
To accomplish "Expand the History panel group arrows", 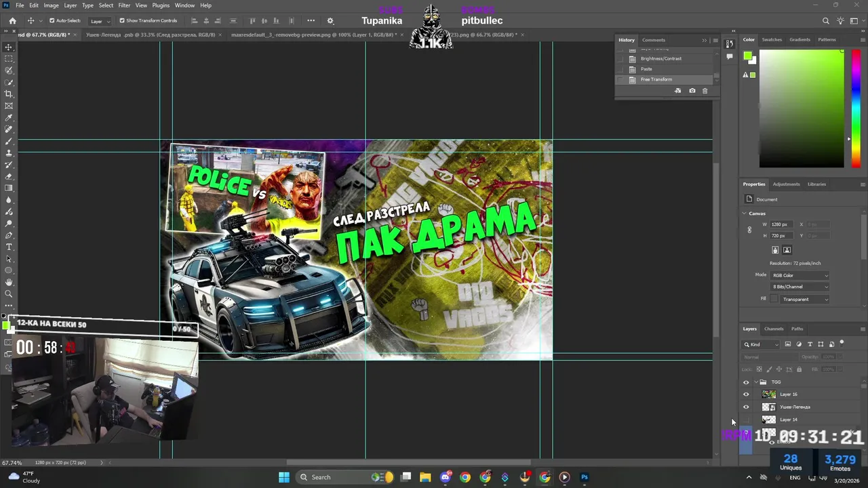I will coord(704,40).
